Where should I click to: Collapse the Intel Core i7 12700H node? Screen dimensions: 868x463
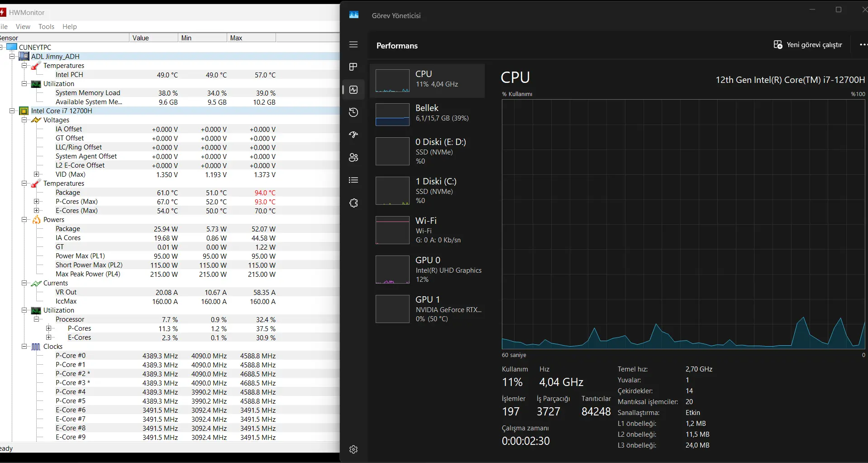(12, 111)
